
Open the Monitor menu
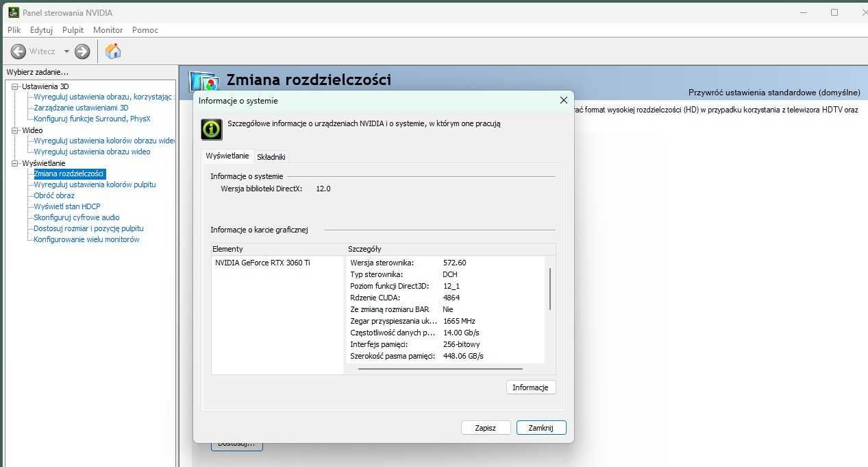tap(108, 30)
